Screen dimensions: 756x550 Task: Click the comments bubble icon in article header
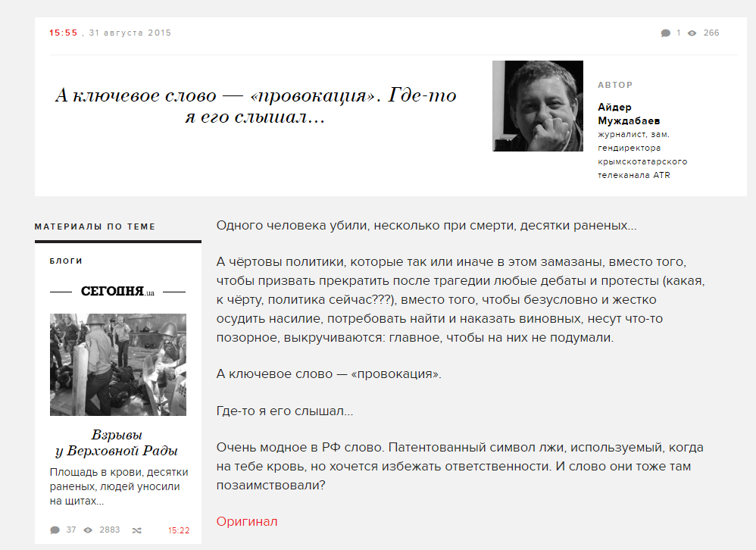click(665, 33)
